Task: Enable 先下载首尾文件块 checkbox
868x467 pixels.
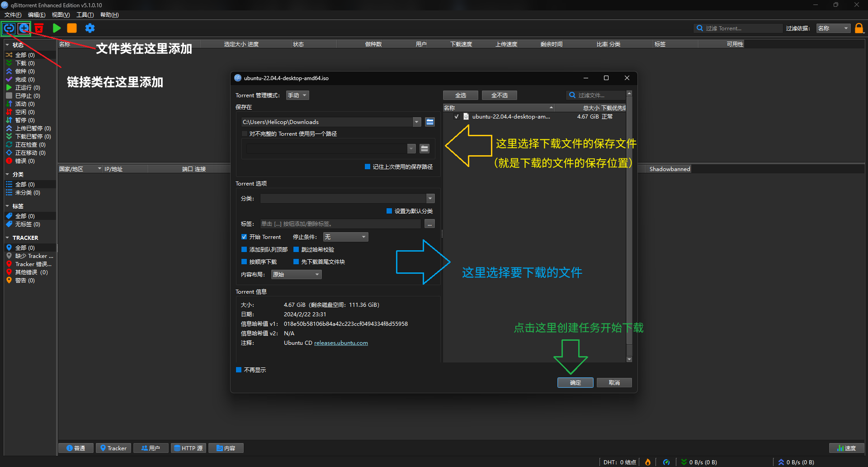Action: click(x=296, y=262)
